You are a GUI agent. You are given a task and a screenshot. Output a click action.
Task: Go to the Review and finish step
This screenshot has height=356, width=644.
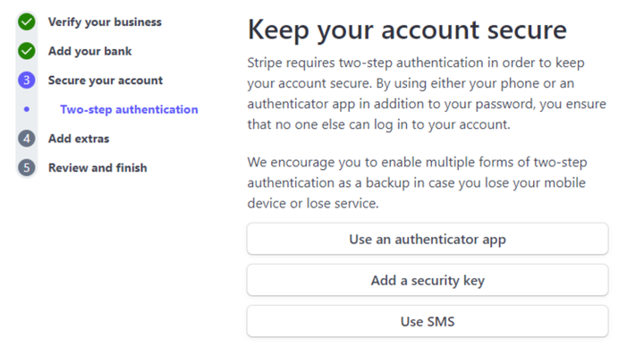click(97, 167)
